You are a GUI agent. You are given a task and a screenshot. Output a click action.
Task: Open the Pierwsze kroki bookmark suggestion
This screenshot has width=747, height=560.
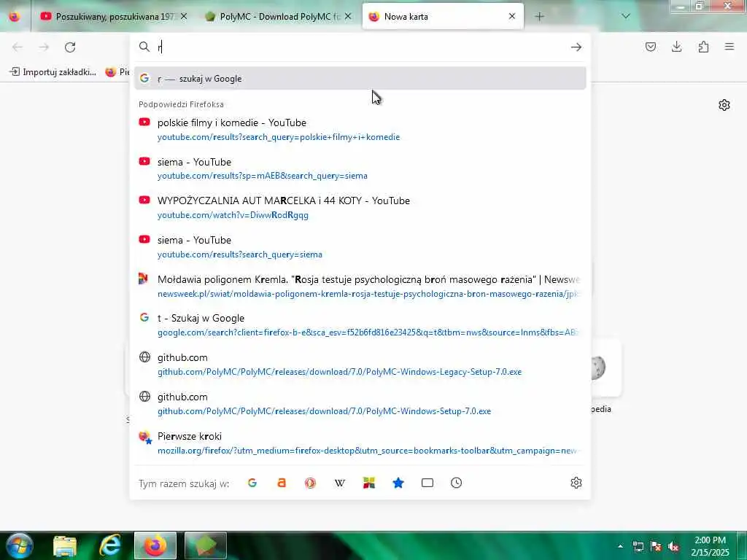point(360,443)
